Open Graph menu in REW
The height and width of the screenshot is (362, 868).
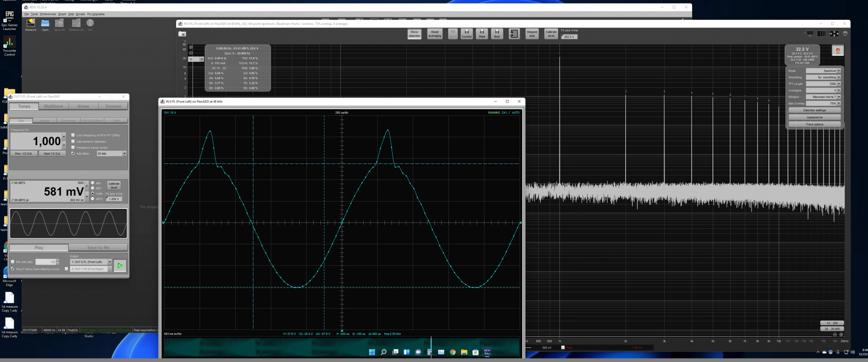[62, 14]
